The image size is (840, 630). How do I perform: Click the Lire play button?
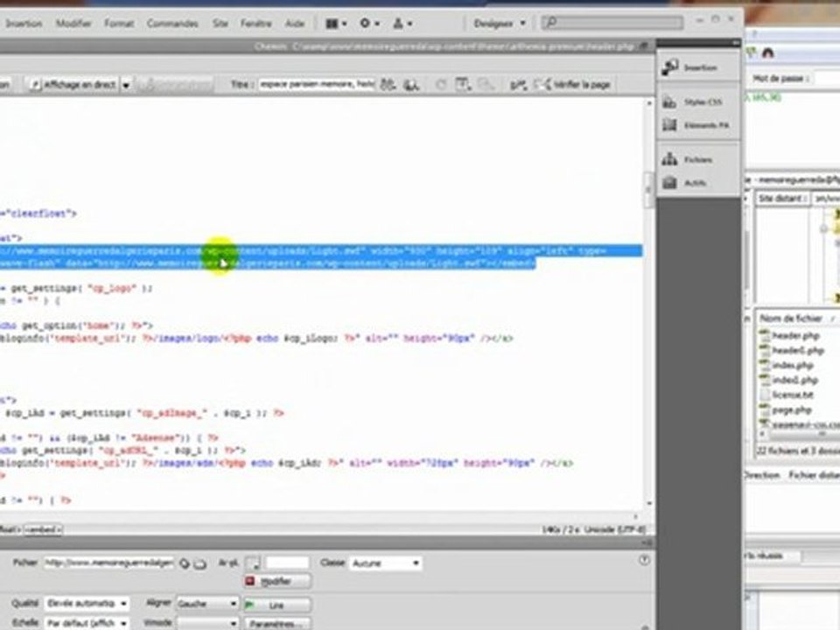coord(277,605)
